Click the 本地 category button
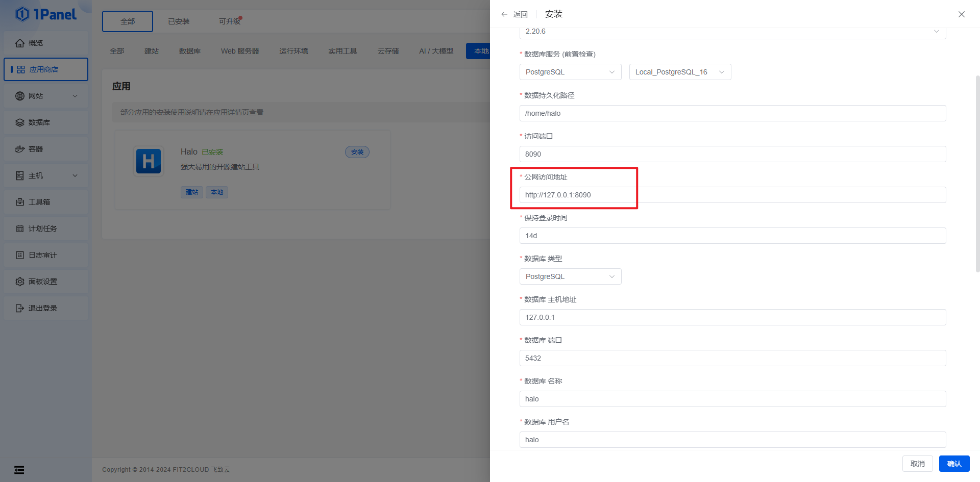980x482 pixels. (x=479, y=51)
